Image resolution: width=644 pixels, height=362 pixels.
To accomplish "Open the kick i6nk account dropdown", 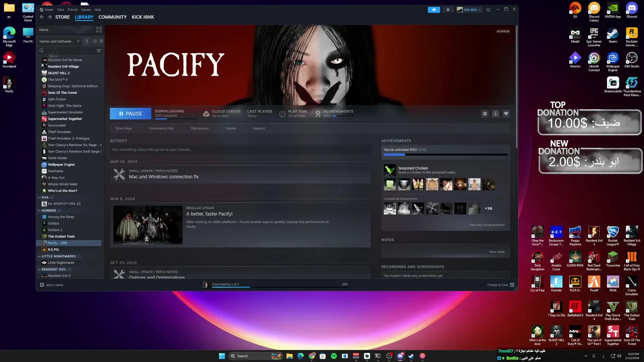I will coord(468,10).
